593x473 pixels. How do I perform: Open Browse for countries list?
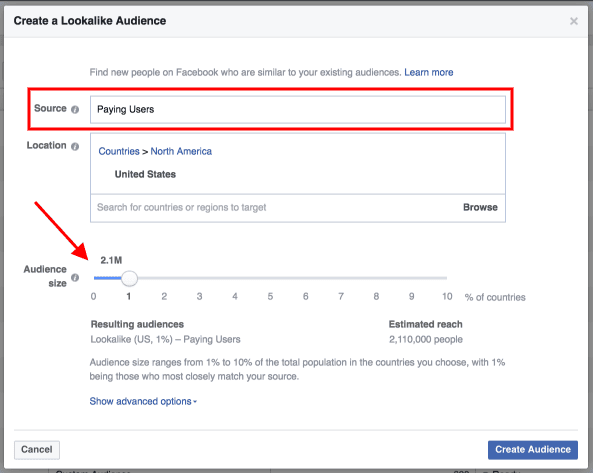[480, 207]
